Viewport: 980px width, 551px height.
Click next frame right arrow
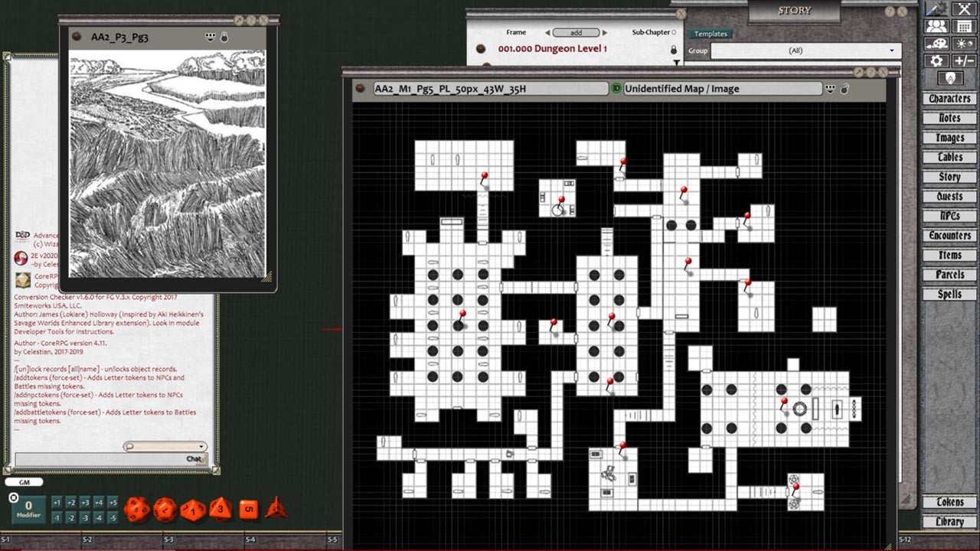604,33
